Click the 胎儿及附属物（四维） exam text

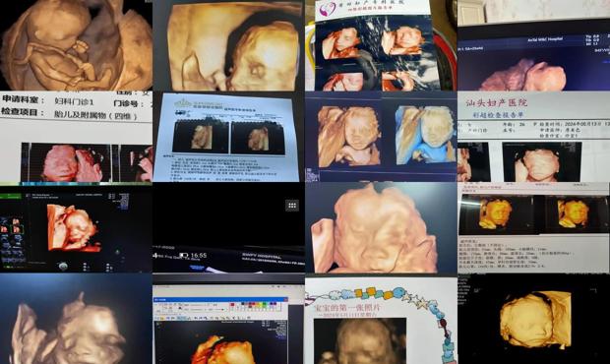click(95, 115)
